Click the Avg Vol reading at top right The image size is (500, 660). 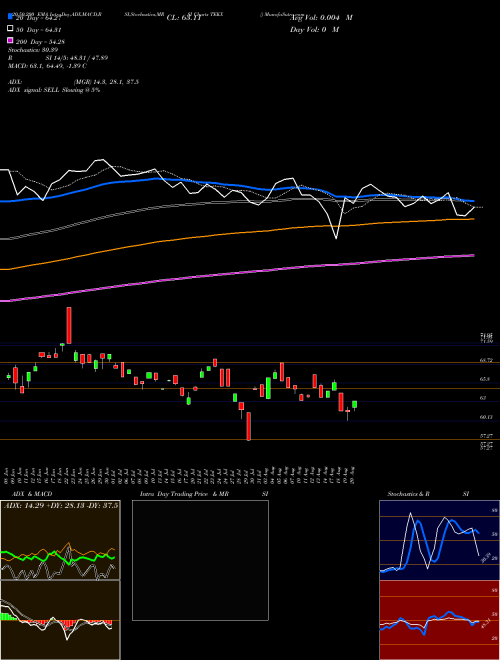click(321, 18)
